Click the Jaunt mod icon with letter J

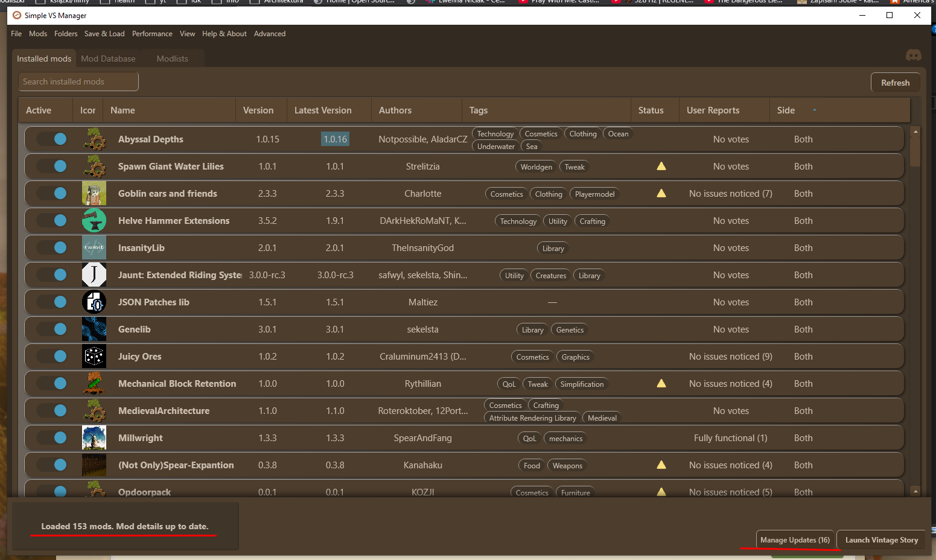(x=94, y=275)
